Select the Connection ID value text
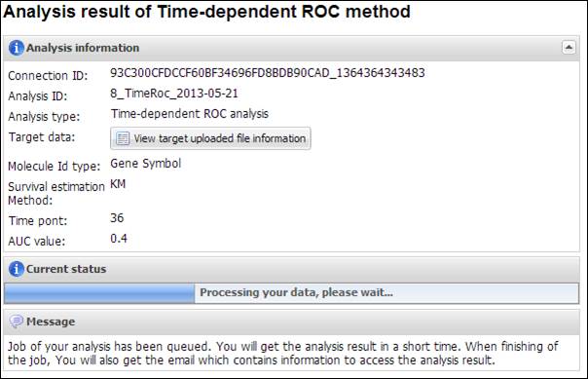The height and width of the screenshot is (379, 588). [x=268, y=73]
